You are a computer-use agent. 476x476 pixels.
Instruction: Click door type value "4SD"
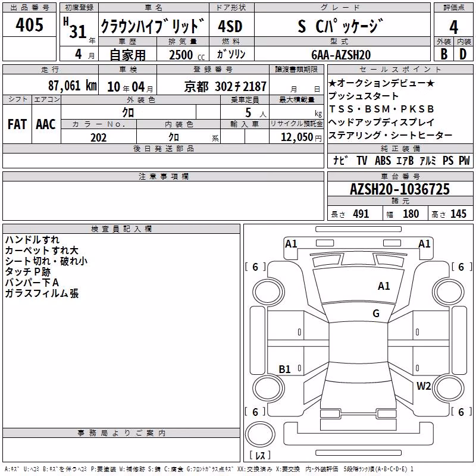click(230, 26)
